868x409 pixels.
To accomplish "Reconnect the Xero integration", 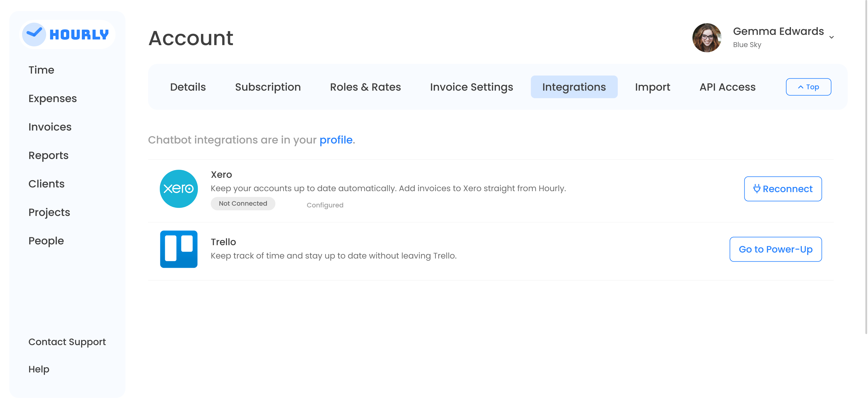I will pos(783,189).
